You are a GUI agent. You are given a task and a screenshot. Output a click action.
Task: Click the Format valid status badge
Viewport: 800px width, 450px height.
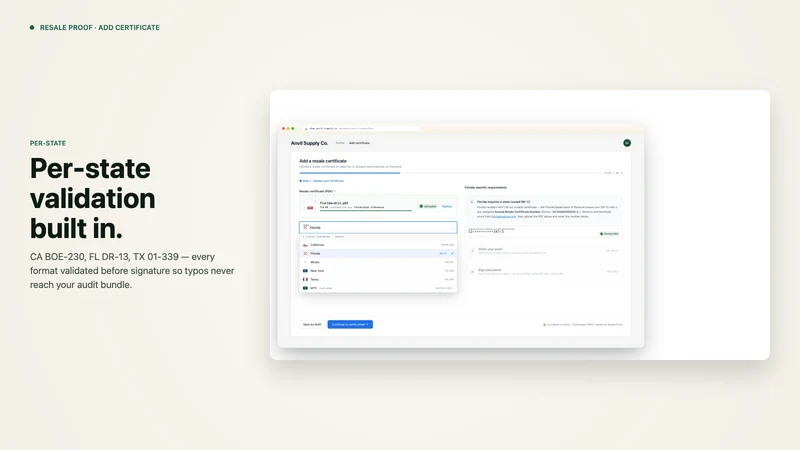tap(609, 234)
